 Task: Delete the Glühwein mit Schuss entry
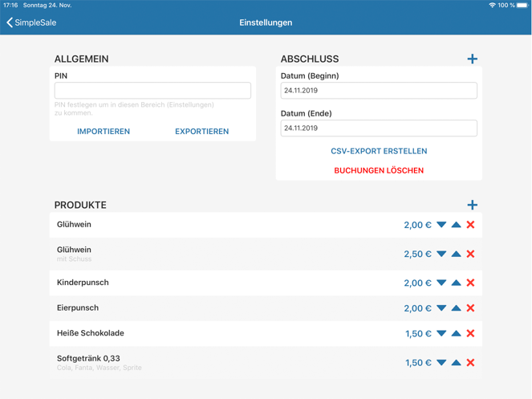click(470, 254)
